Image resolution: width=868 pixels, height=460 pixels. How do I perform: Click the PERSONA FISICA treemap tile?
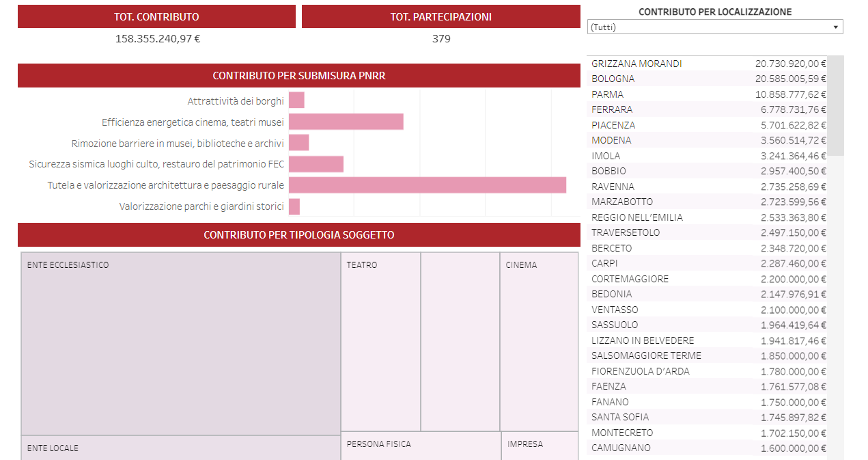420,446
